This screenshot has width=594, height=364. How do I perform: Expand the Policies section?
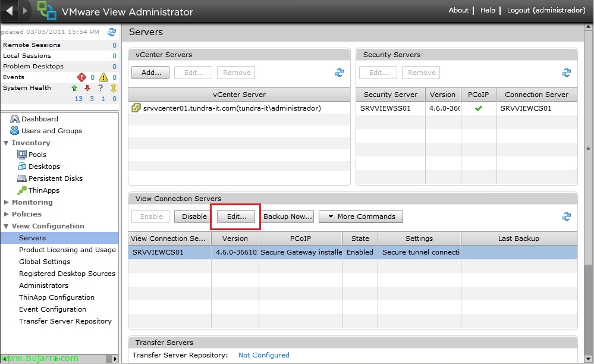[x=7, y=214]
